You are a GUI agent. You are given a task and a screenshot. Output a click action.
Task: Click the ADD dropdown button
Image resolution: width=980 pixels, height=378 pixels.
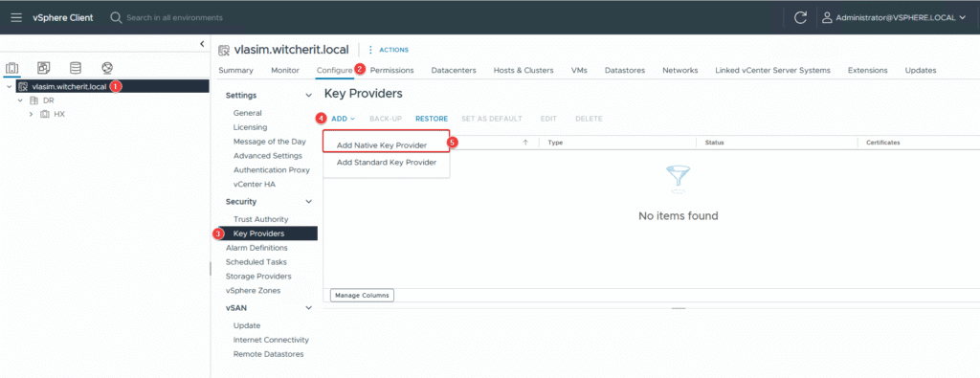(x=344, y=119)
